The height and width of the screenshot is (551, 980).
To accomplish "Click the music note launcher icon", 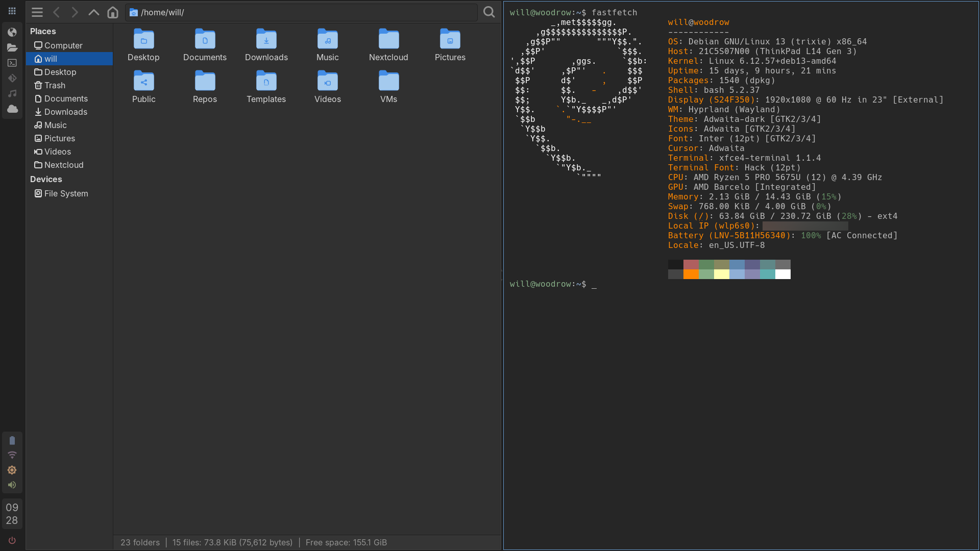I will point(12,93).
